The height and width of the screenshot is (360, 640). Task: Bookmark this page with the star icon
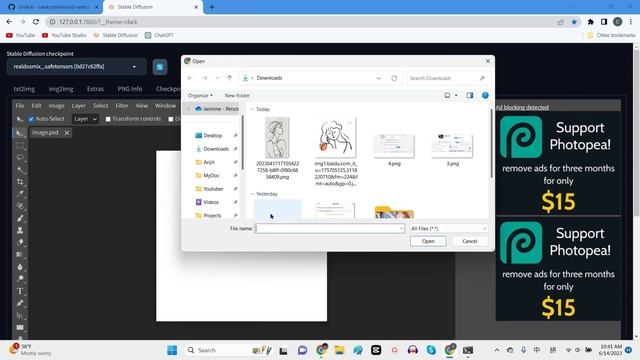coord(574,22)
